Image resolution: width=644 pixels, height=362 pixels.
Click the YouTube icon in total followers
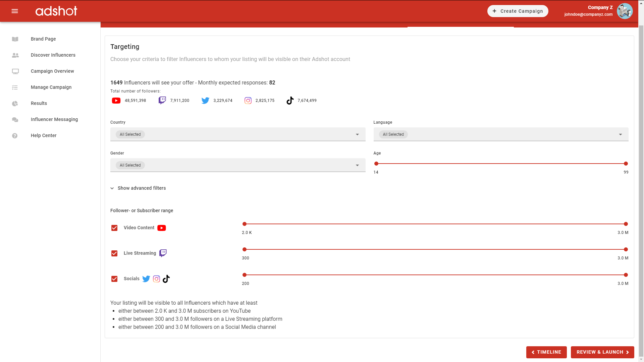coord(116,101)
